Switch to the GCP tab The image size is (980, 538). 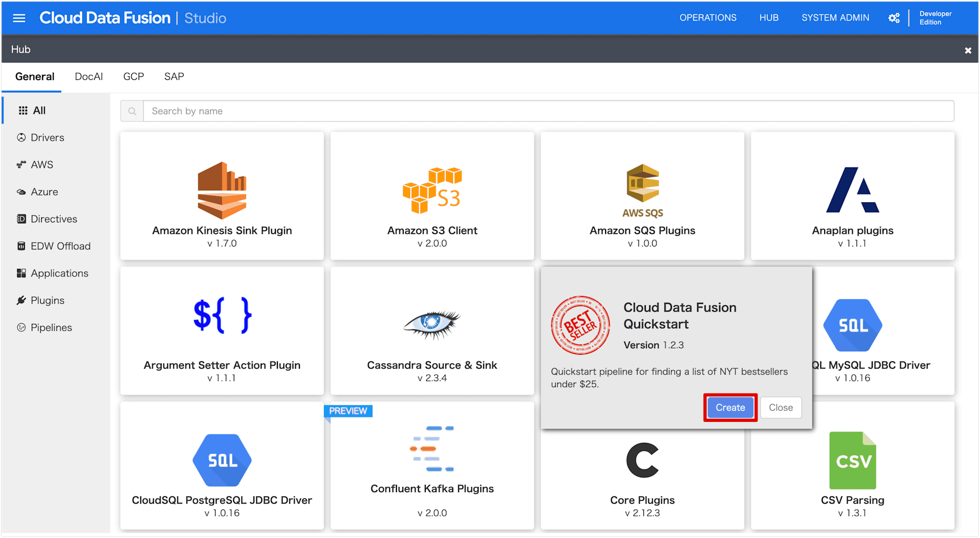click(133, 77)
